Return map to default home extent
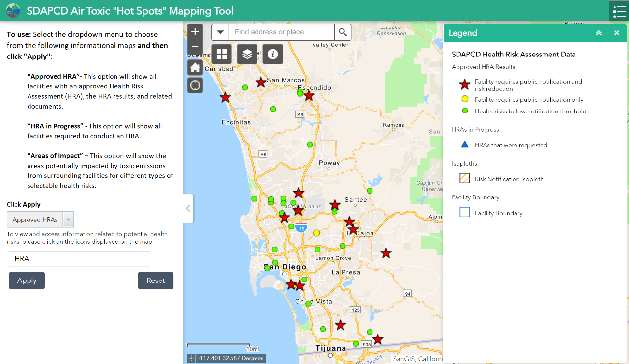Image resolution: width=629 pixels, height=364 pixels. [195, 67]
